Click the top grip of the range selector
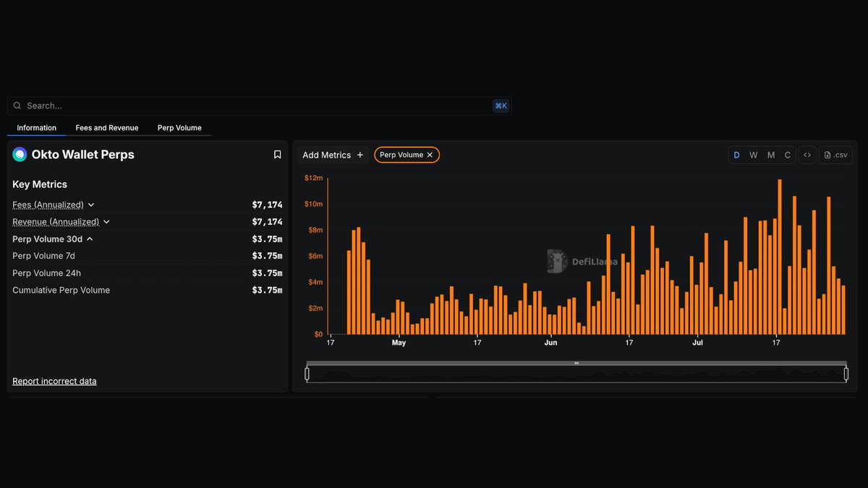Image resolution: width=868 pixels, height=488 pixels. click(x=576, y=363)
